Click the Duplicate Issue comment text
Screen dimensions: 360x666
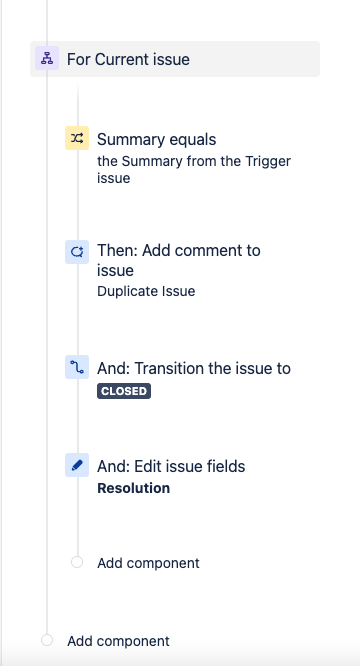[146, 291]
